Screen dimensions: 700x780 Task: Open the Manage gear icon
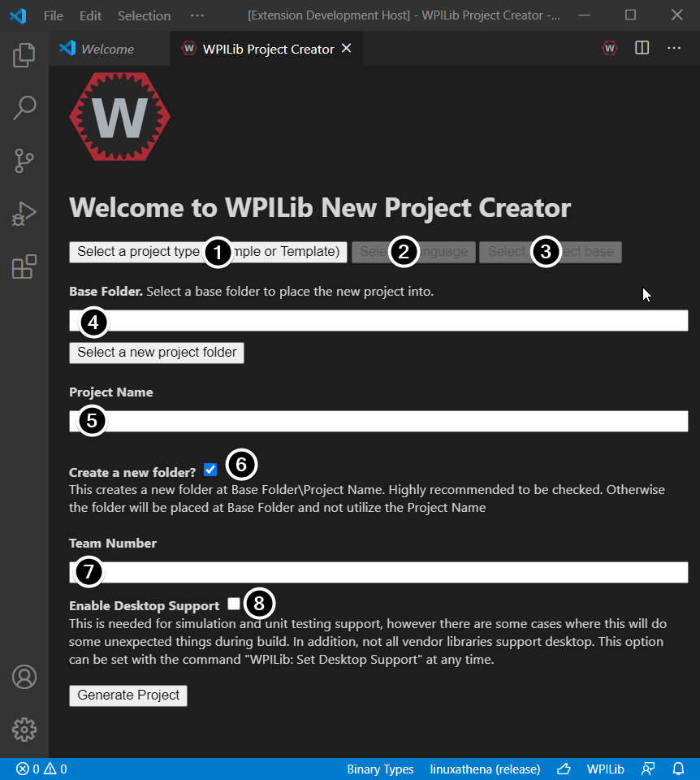click(24, 730)
